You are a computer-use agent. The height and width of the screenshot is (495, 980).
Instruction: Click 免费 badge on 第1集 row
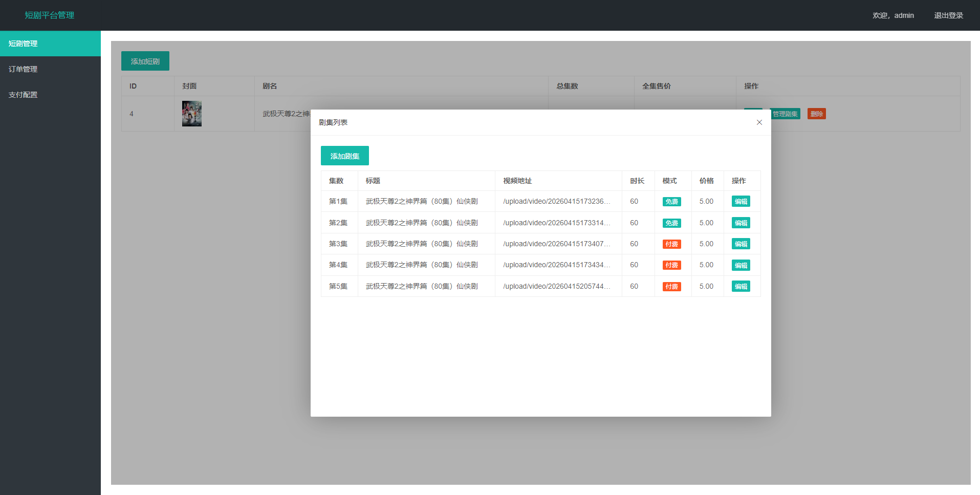point(671,202)
